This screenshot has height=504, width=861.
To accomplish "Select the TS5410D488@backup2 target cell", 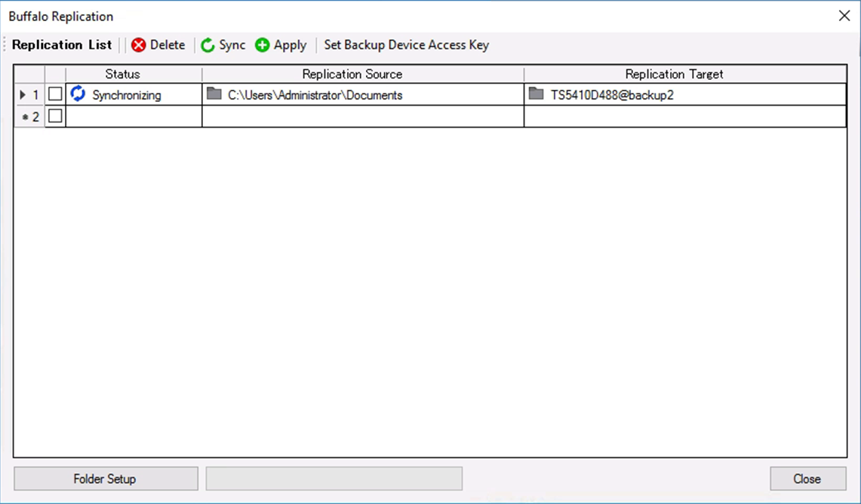I will pyautogui.click(x=612, y=96).
